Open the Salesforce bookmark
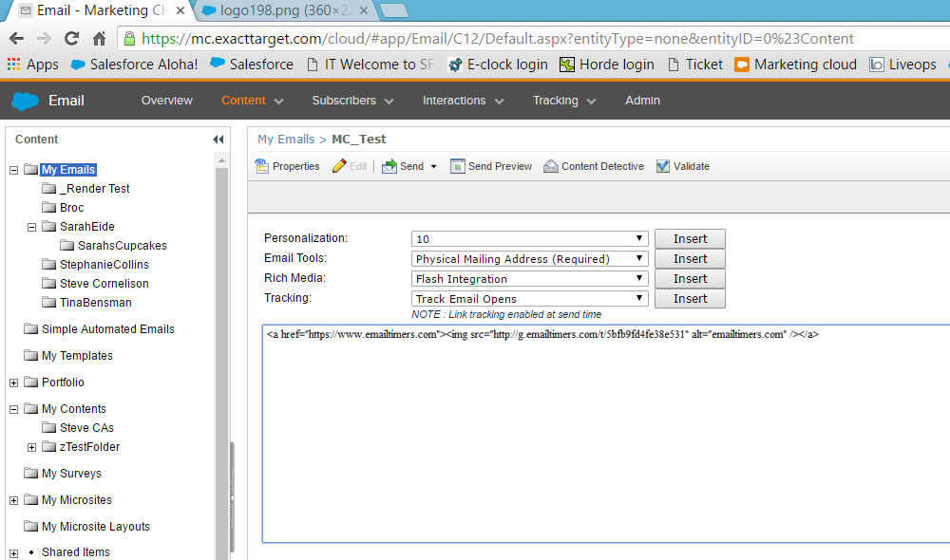The image size is (950, 560). pyautogui.click(x=252, y=65)
